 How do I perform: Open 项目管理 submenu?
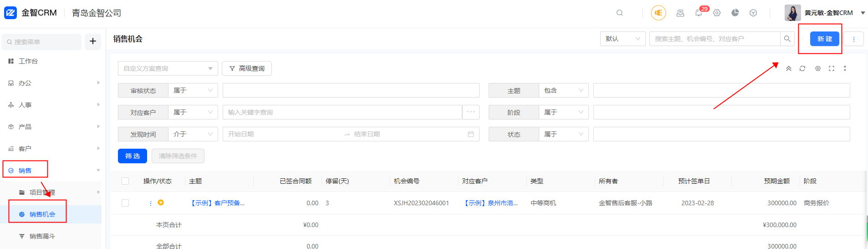[x=51, y=192]
